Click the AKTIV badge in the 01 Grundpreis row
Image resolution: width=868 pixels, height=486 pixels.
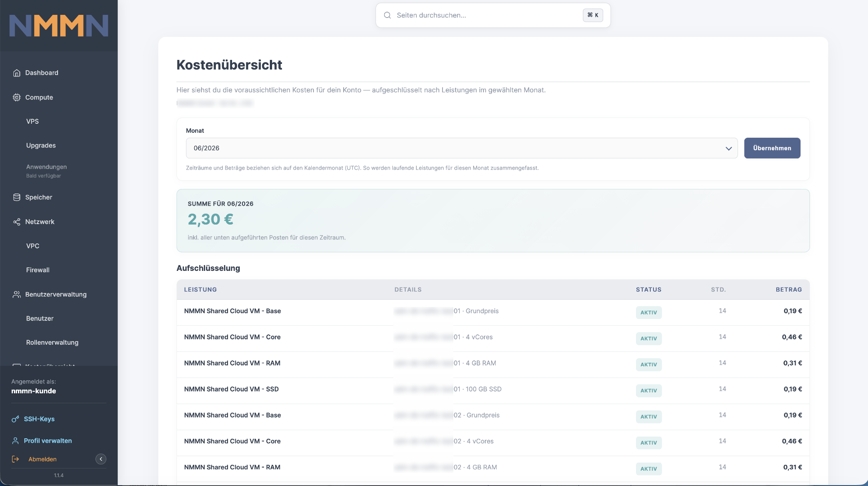pos(649,312)
